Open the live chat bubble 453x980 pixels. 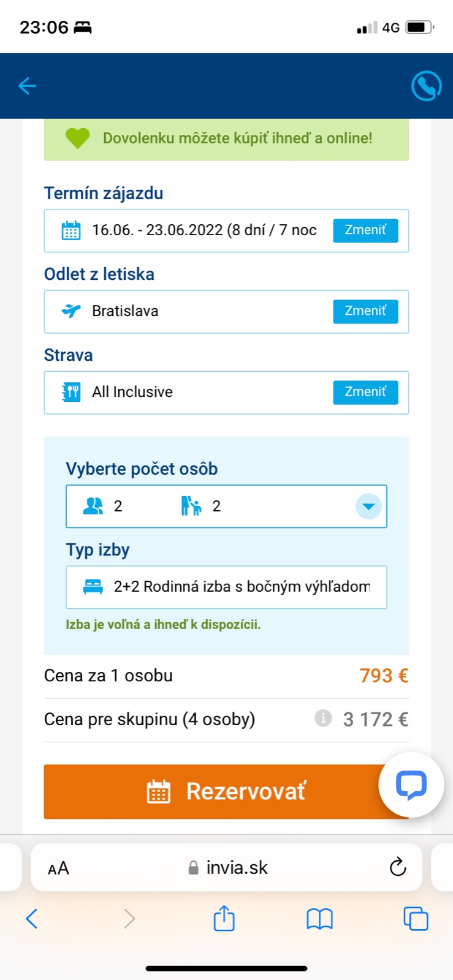pyautogui.click(x=411, y=785)
